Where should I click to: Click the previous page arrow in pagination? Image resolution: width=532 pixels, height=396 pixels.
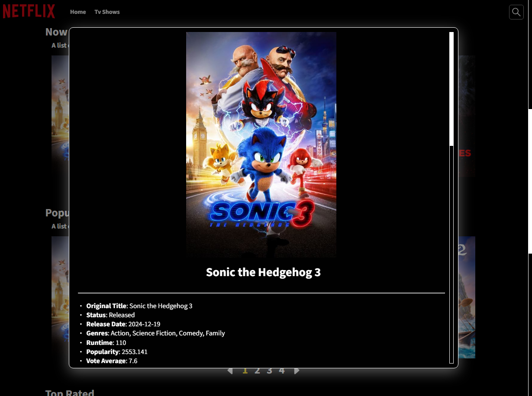click(x=230, y=371)
